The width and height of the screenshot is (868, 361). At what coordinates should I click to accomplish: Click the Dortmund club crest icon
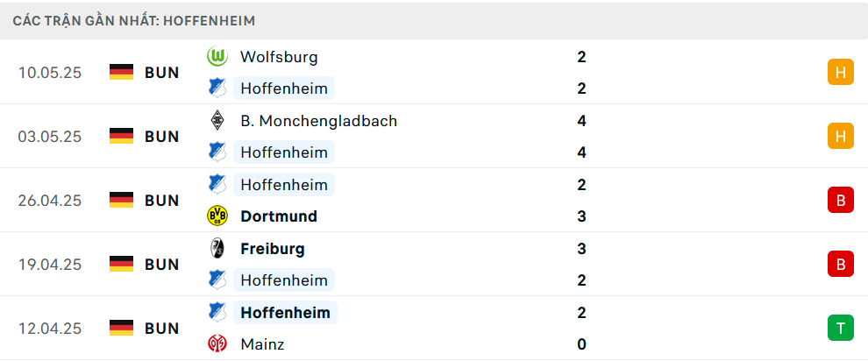pyautogui.click(x=217, y=216)
